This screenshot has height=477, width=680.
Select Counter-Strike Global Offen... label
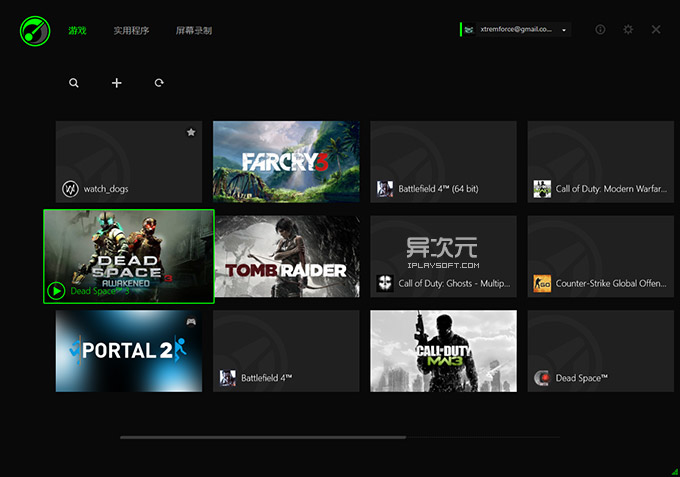611,284
